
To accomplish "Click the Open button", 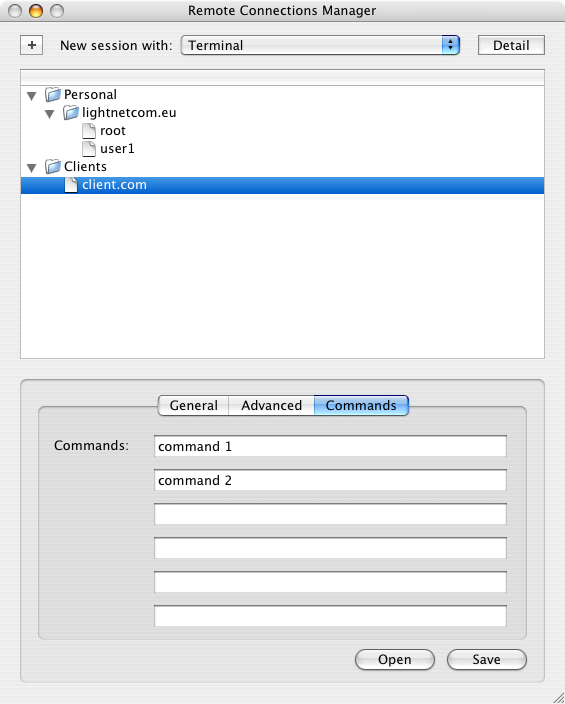I will [395, 659].
